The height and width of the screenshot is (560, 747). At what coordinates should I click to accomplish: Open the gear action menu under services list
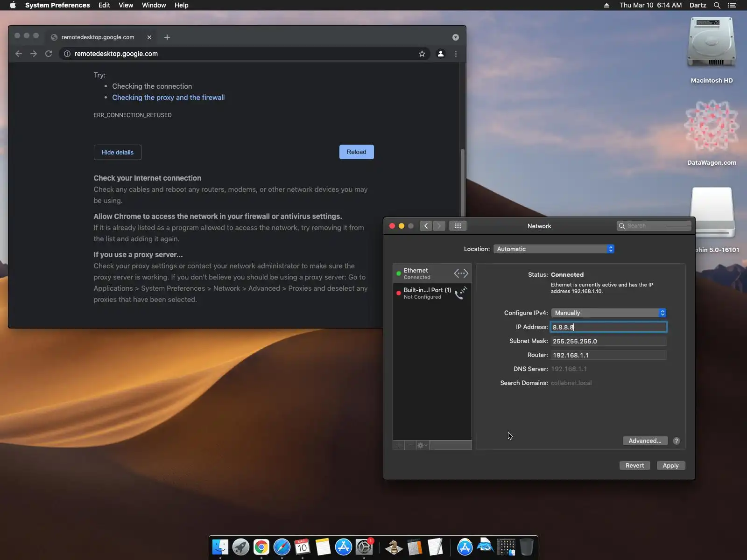[x=423, y=445]
